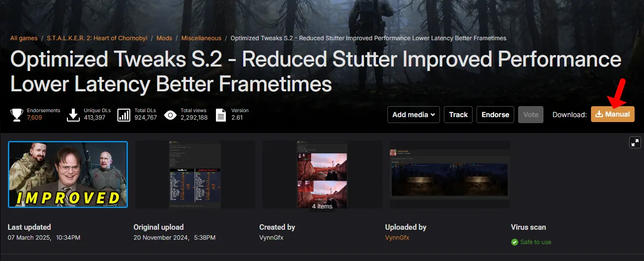
Task: Click the Version document icon
Action: pos(221,115)
